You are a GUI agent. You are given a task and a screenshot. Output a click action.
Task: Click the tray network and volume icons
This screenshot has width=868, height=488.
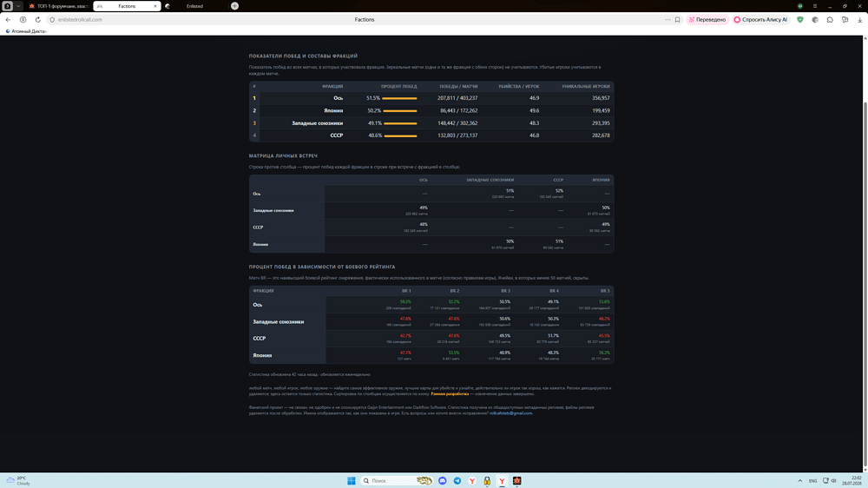point(829,481)
